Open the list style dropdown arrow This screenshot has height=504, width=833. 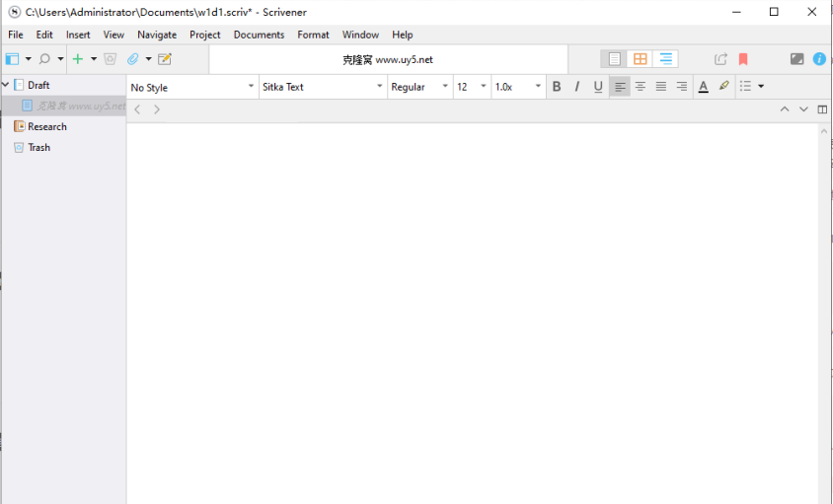[x=761, y=86]
